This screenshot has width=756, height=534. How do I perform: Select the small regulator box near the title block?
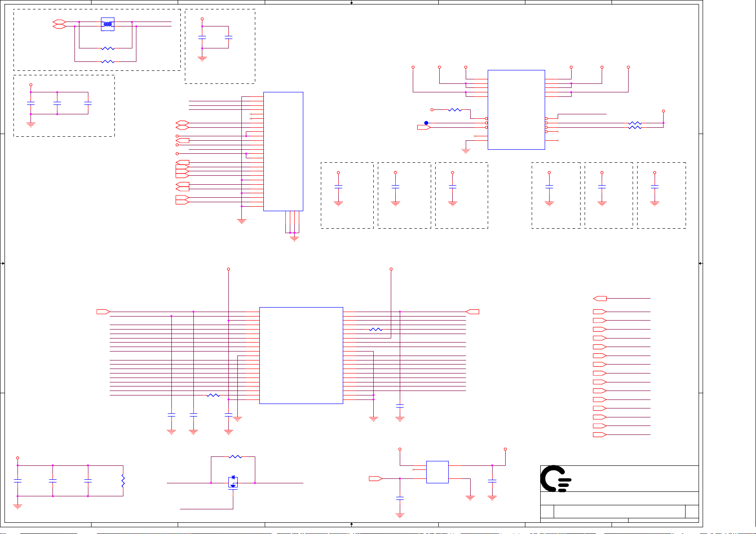(x=437, y=472)
